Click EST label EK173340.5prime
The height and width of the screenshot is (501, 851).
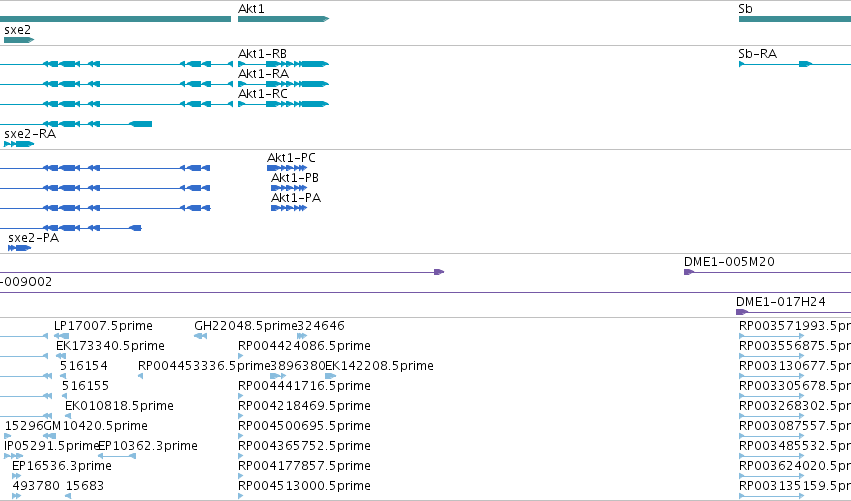110,346
